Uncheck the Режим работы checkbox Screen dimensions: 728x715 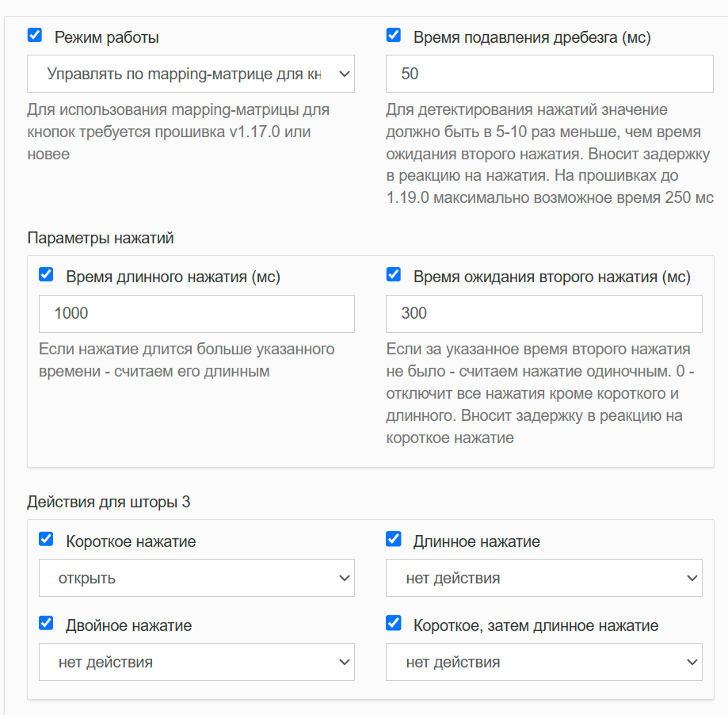[35, 35]
